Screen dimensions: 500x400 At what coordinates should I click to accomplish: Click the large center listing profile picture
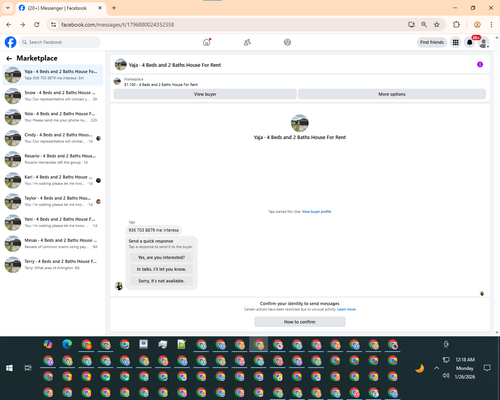tap(300, 123)
